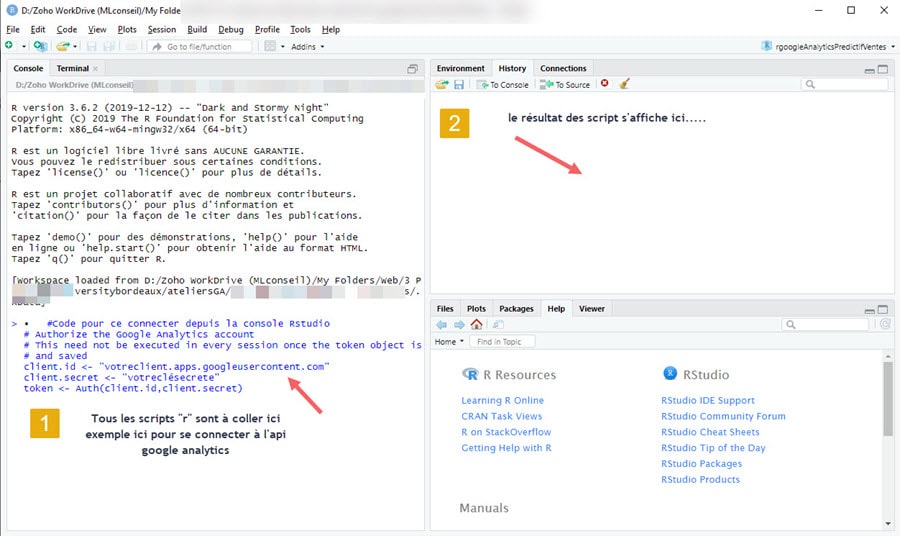Screen dimensions: 900x536
Task: Open the Home topic dropdown
Action: pyautogui.click(x=449, y=341)
